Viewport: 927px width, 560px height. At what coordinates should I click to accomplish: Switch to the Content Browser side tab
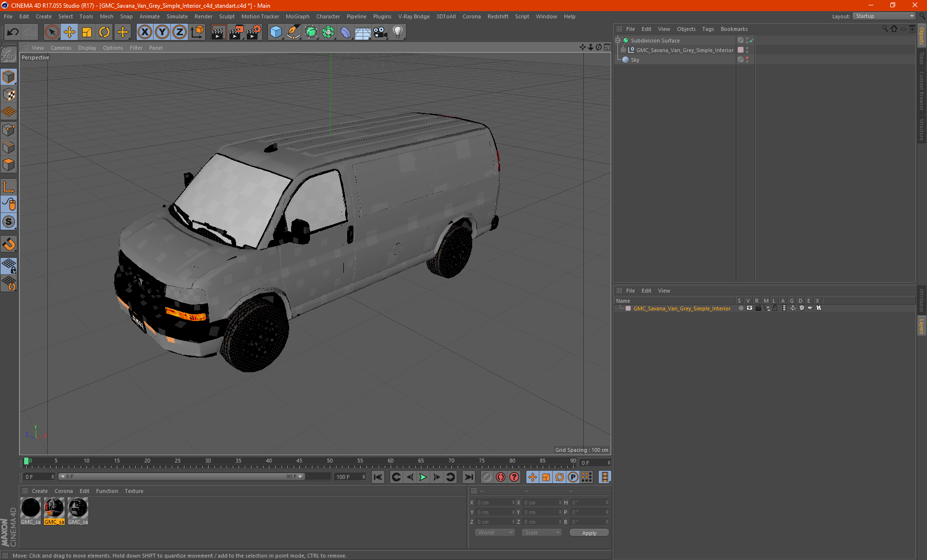click(x=922, y=91)
